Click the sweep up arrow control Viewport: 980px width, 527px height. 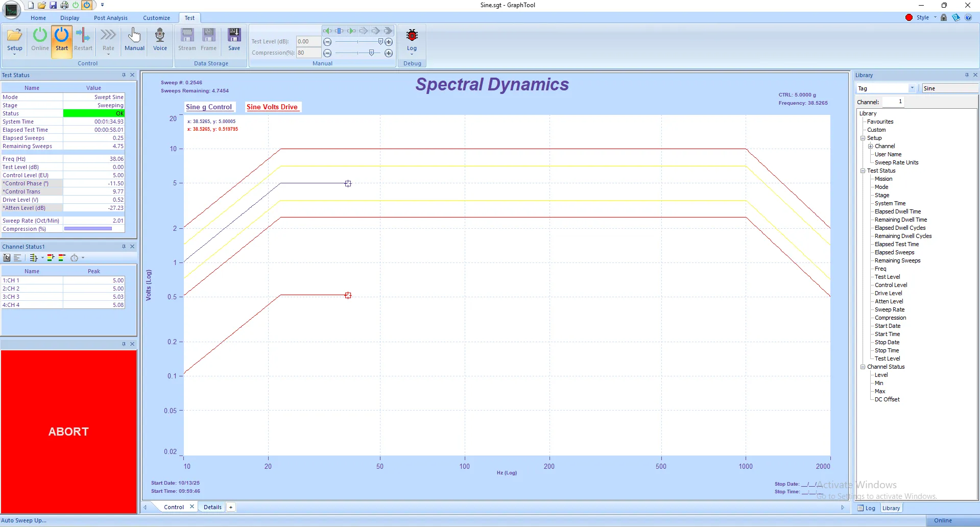(352, 31)
